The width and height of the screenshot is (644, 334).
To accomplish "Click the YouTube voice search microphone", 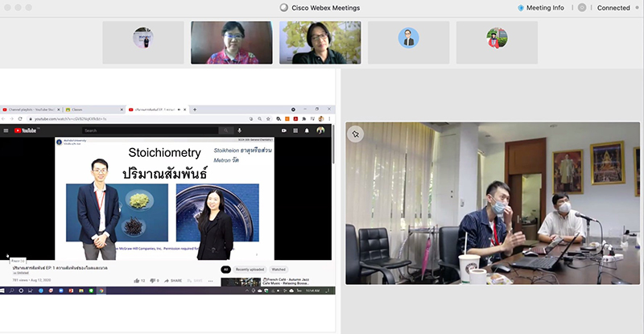I will click(x=239, y=130).
